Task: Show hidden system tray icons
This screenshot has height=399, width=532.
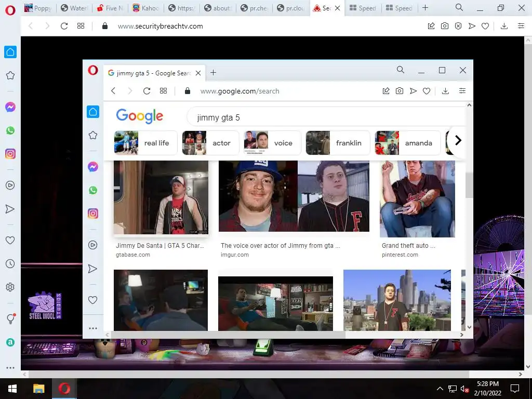Action: 440,389
